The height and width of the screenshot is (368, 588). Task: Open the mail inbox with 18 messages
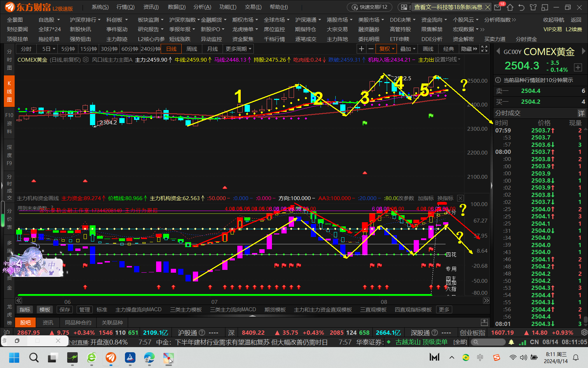pos(497,7)
